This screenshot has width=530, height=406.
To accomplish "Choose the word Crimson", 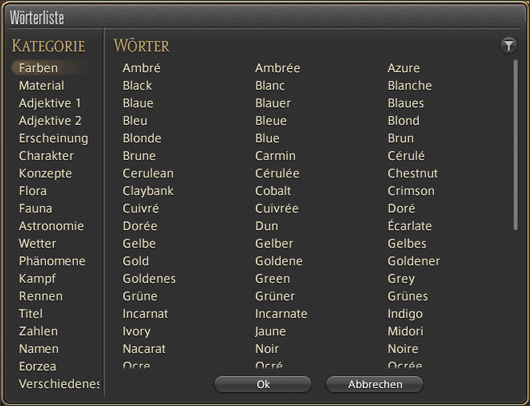I will 411,191.
